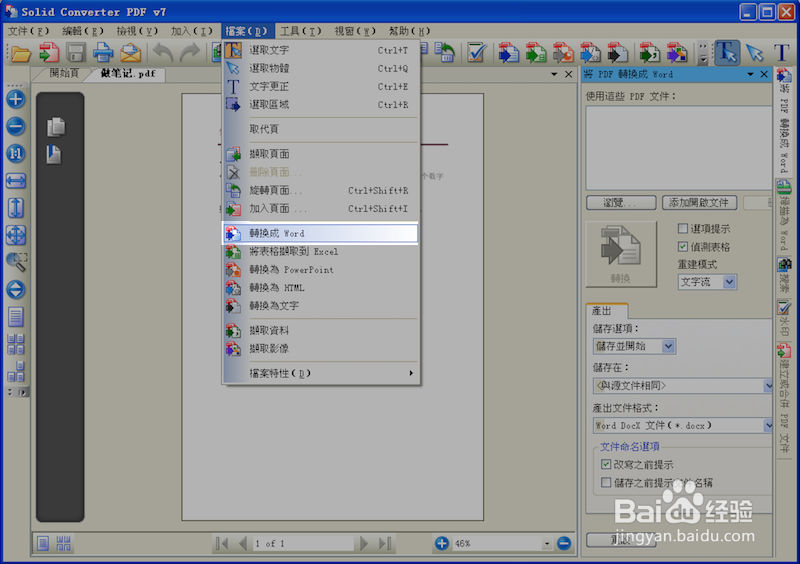Choose 旋轉頁面 menu item
800x564 pixels.
(x=321, y=190)
